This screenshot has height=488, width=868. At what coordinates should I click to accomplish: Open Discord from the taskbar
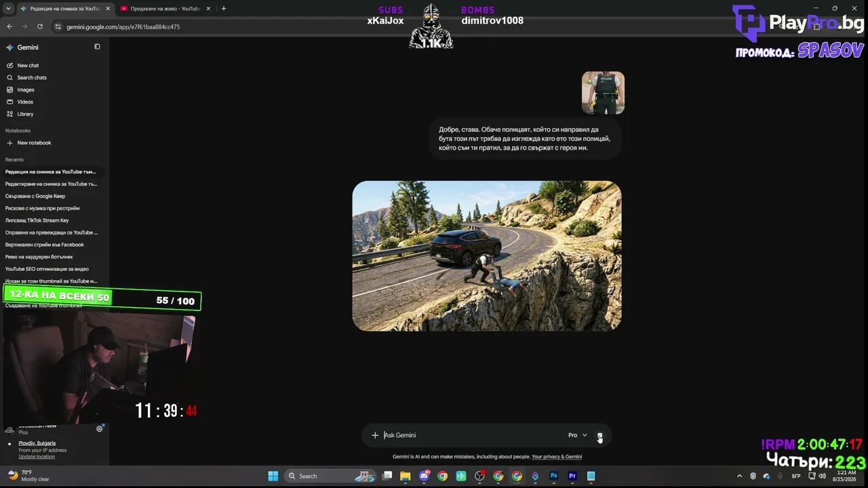pos(425,476)
